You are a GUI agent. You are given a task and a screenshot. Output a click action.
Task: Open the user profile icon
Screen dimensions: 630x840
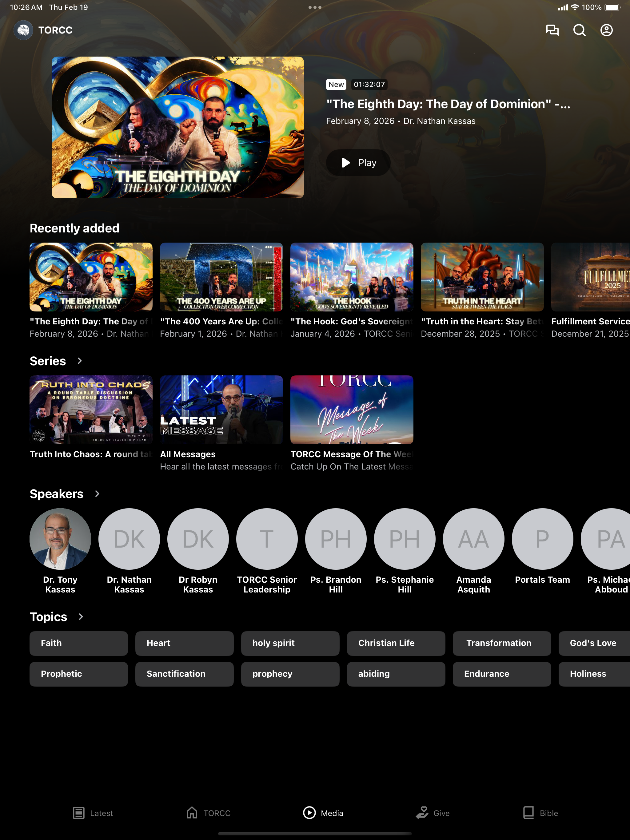tap(606, 30)
